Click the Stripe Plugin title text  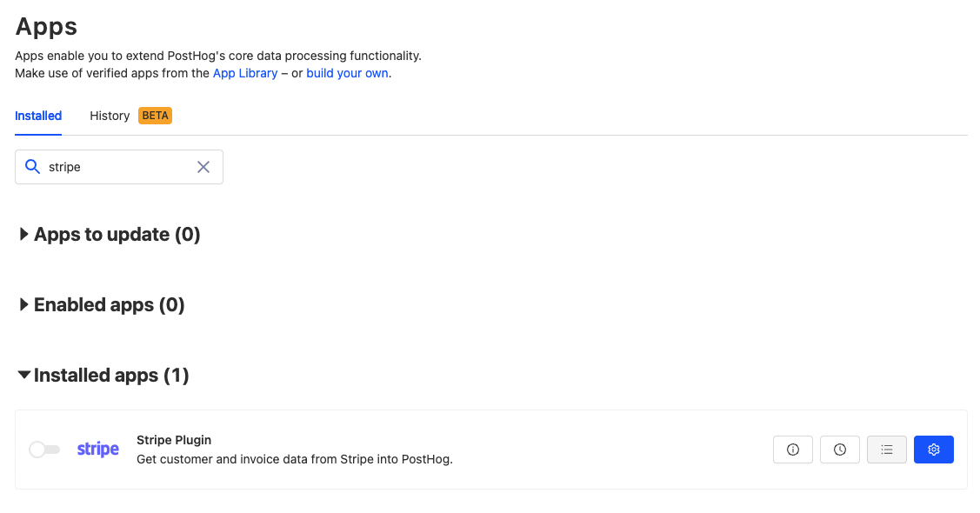[174, 440]
